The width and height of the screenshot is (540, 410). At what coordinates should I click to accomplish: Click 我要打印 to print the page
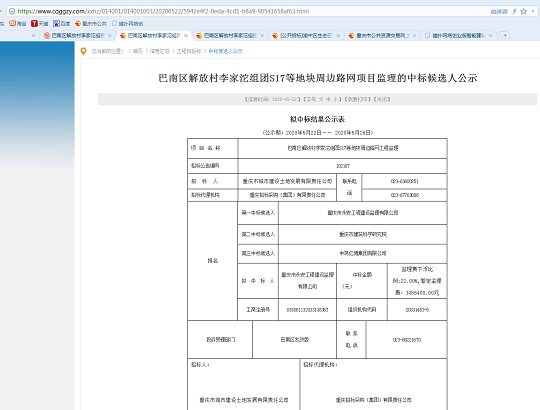pyautogui.click(x=356, y=99)
